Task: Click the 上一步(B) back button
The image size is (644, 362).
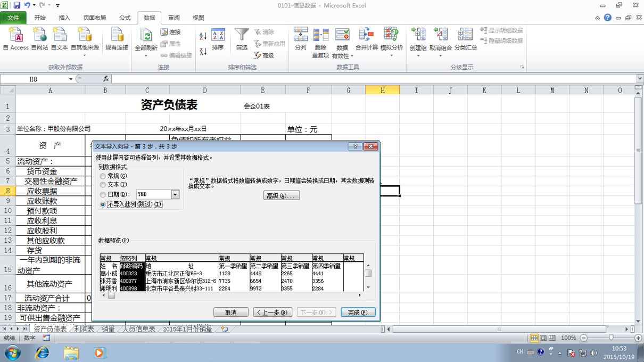Action: (273, 312)
